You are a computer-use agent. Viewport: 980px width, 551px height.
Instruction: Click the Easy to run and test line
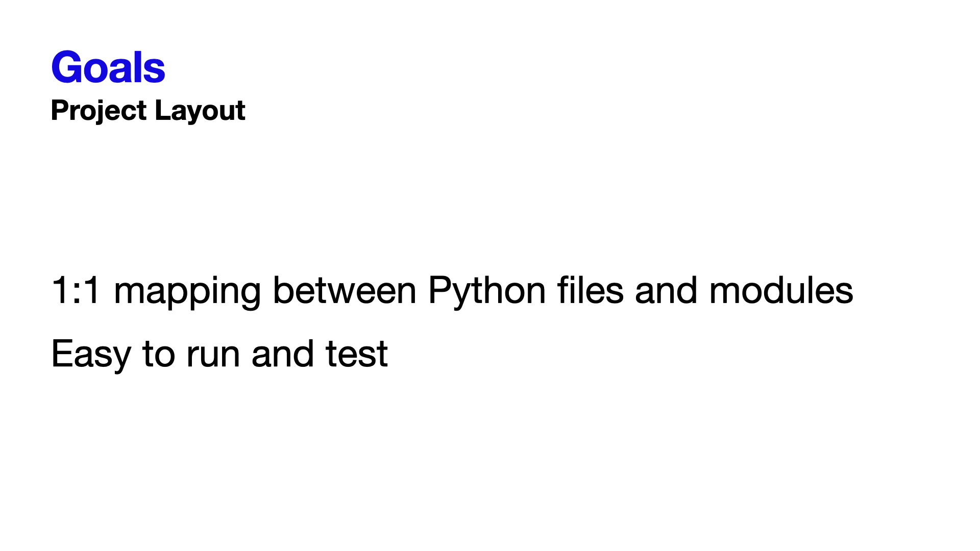click(x=219, y=356)
